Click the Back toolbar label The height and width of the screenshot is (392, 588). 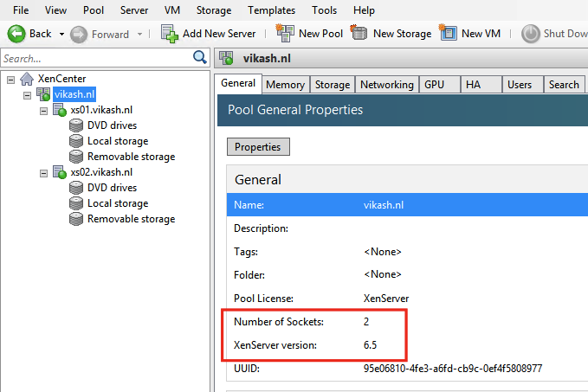(41, 34)
